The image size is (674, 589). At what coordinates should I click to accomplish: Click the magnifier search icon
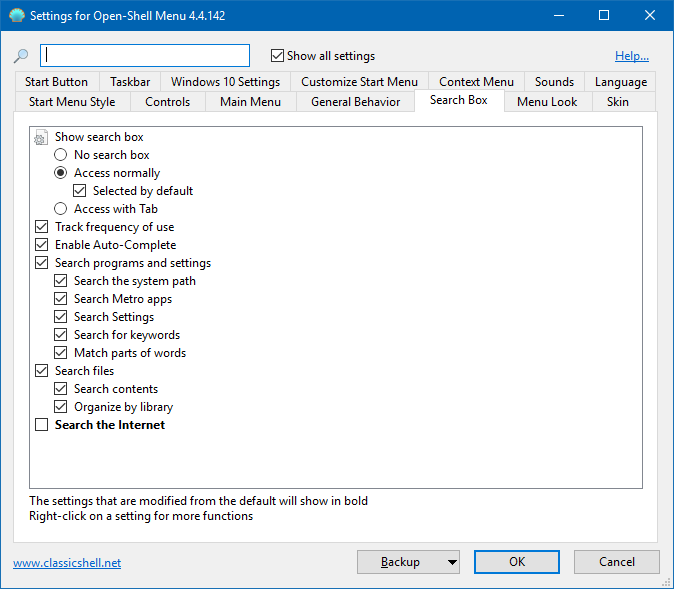pyautogui.click(x=21, y=56)
